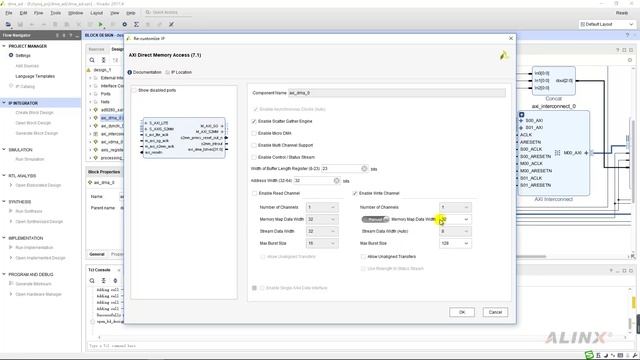
Task: Click the Flow Navigator help question icon
Action: tap(71, 36)
